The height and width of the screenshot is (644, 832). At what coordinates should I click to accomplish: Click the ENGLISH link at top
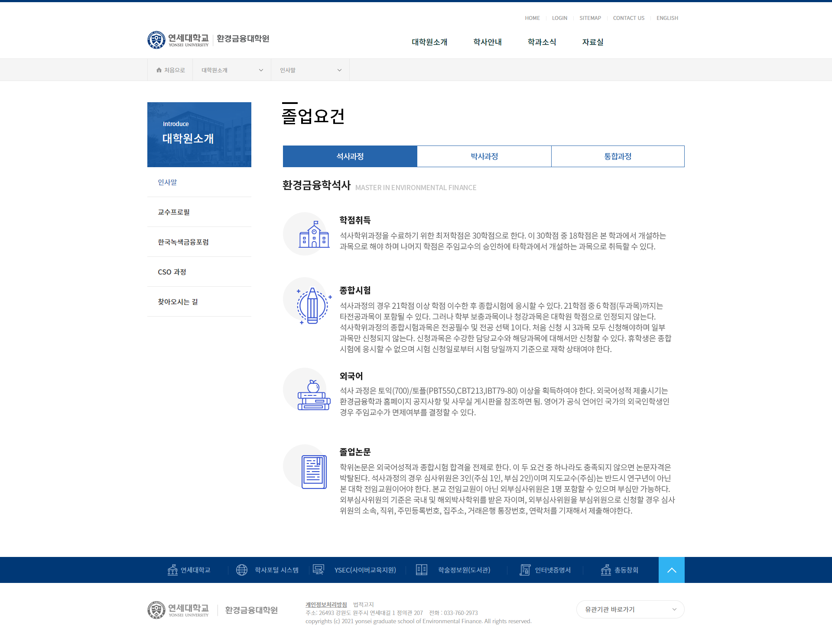[667, 18]
